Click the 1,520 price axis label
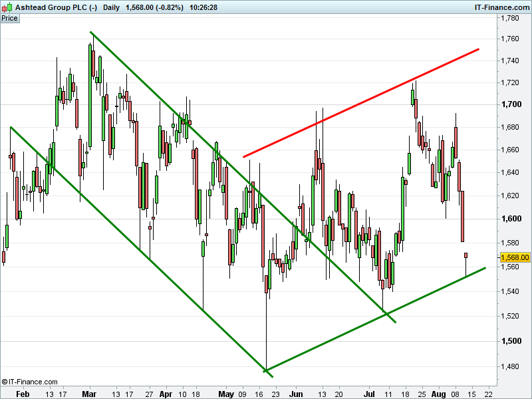 [x=510, y=316]
